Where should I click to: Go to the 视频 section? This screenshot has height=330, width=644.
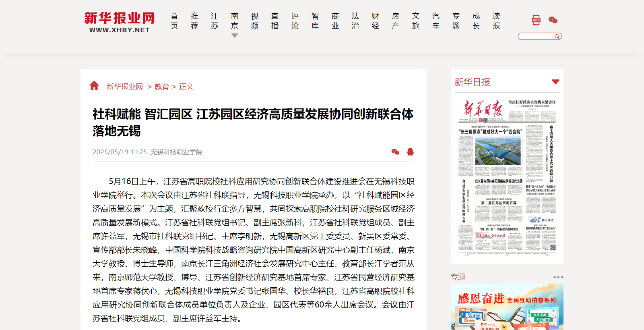[x=255, y=21]
